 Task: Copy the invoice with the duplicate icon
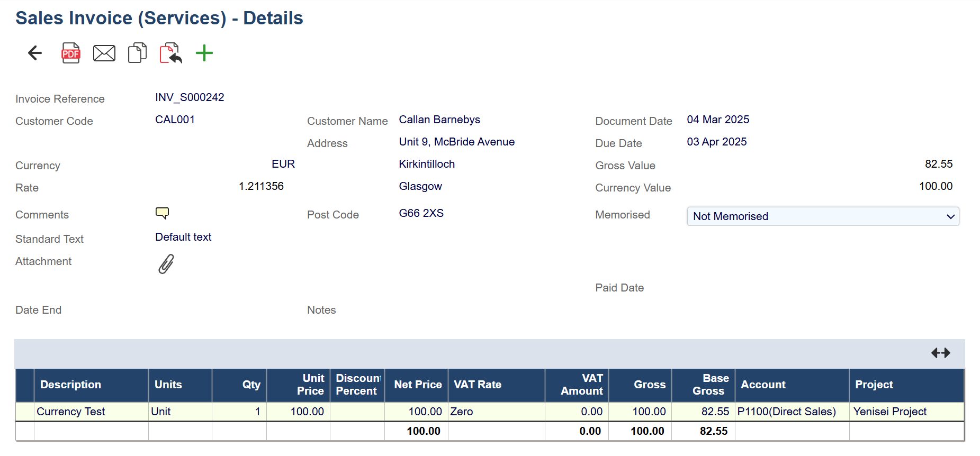pyautogui.click(x=137, y=53)
